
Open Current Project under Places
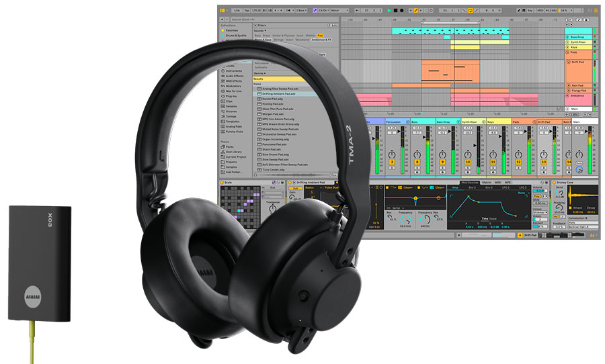click(x=234, y=156)
